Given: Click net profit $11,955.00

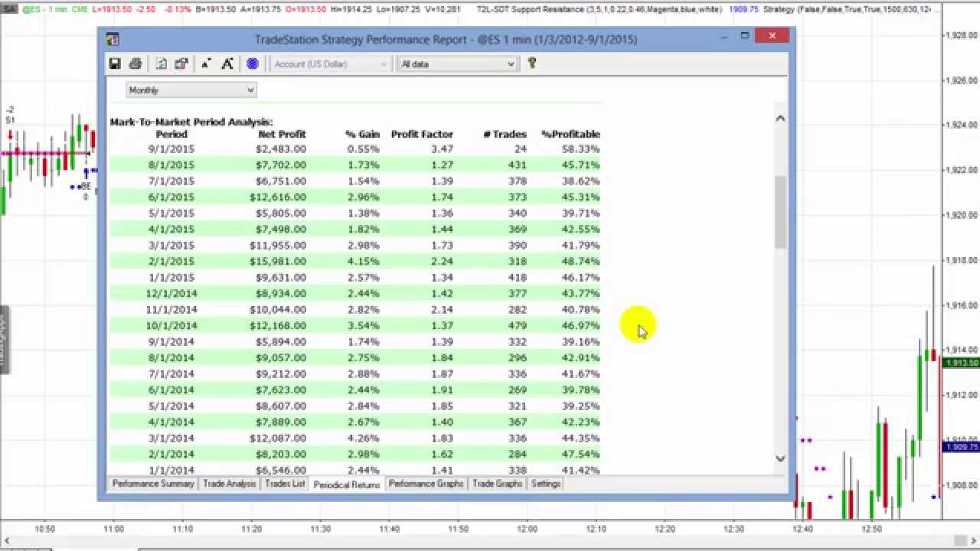Looking at the screenshot, I should (278, 246).
